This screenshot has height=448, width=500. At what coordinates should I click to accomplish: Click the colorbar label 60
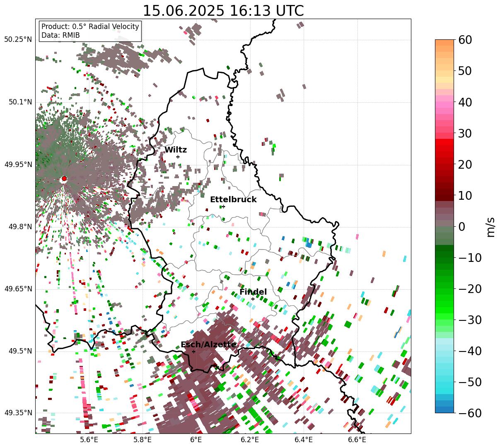click(465, 40)
